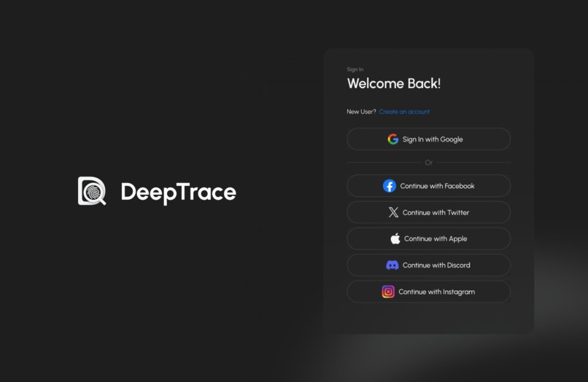The image size is (588, 382).
Task: Click the Google logo icon
Action: [x=393, y=139]
